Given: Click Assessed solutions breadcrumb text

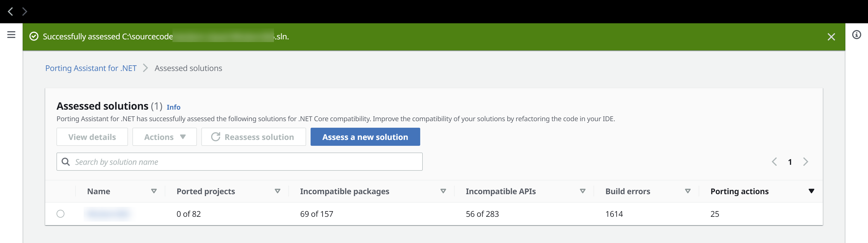Looking at the screenshot, I should [x=188, y=68].
